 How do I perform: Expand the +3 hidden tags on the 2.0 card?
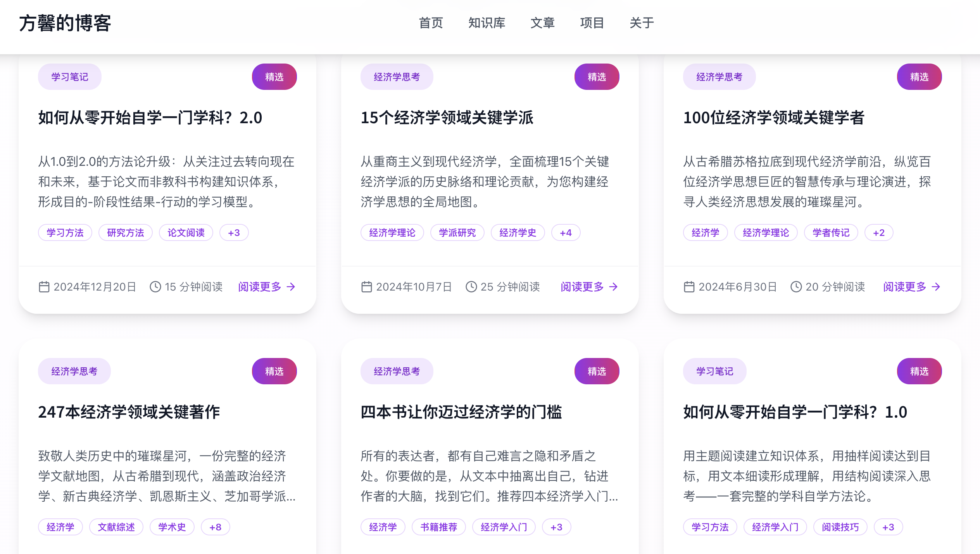[x=233, y=232]
